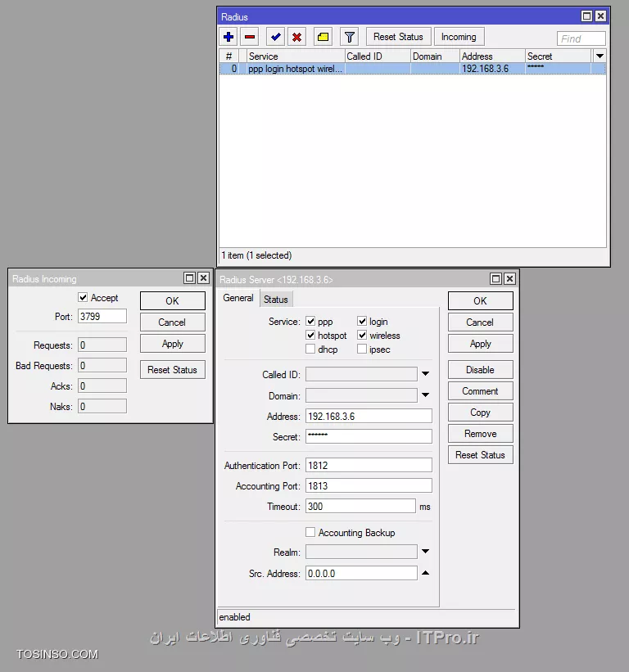Sort by the Called ID column header
The height and width of the screenshot is (672, 629).
coord(378,56)
